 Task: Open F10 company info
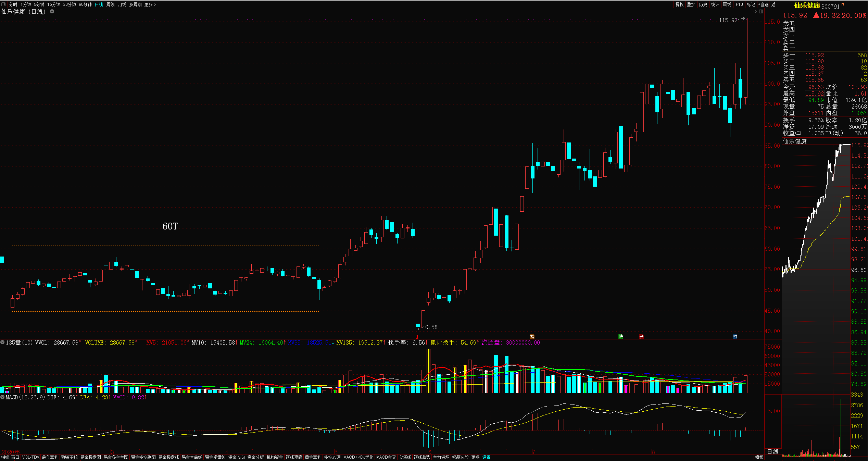point(739,4)
